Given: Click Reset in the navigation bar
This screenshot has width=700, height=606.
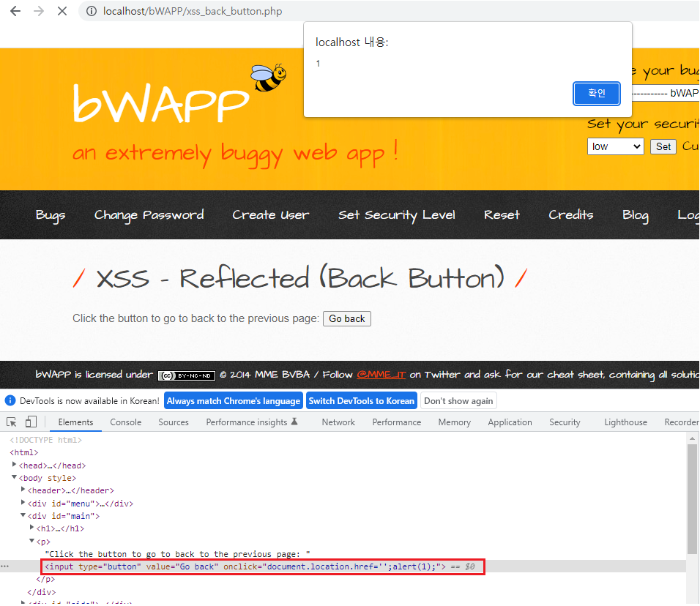Looking at the screenshot, I should tap(502, 215).
